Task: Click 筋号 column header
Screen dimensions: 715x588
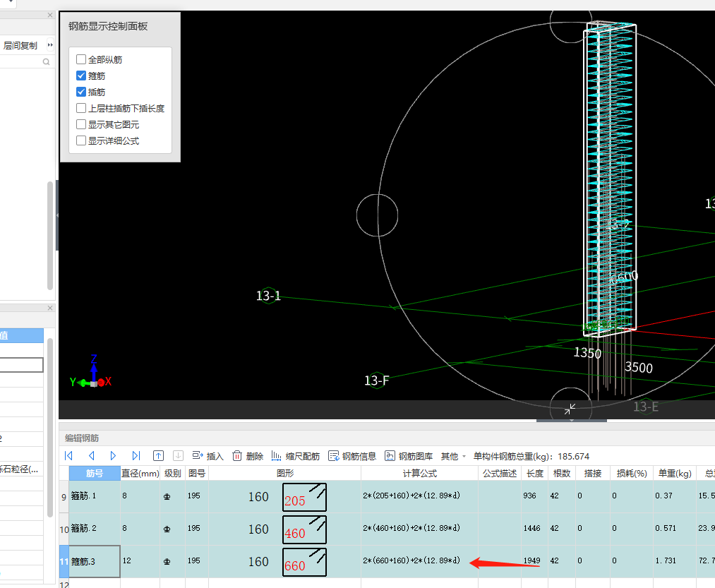Action: click(x=95, y=474)
